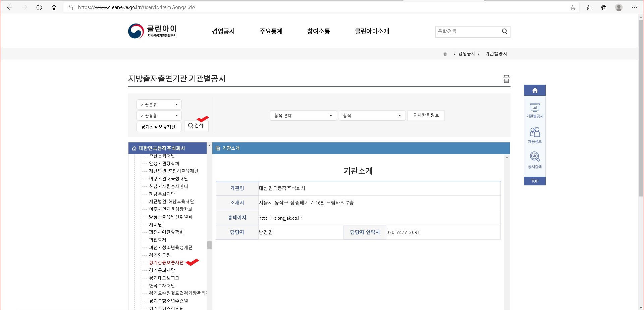Image resolution: width=644 pixels, height=310 pixels.
Task: Click the 공시항목정보 button
Action: pyautogui.click(x=426, y=115)
